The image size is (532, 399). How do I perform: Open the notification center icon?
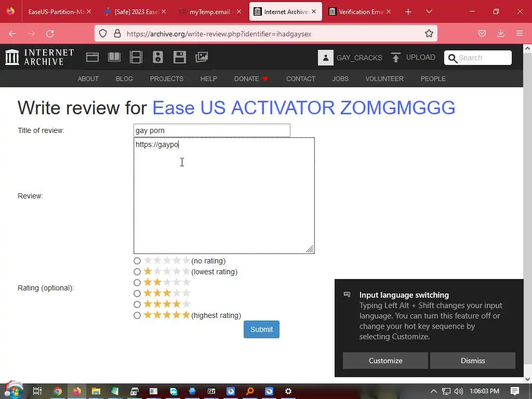(x=515, y=391)
